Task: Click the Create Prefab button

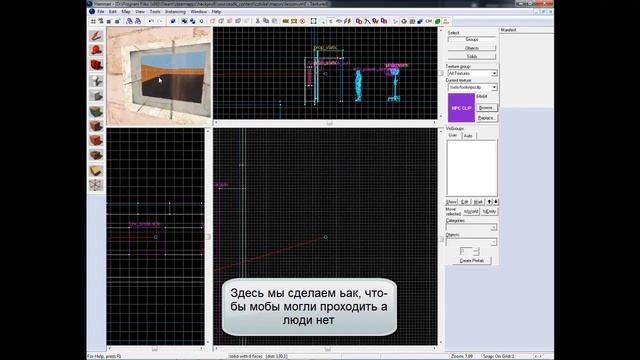Action: [472, 260]
